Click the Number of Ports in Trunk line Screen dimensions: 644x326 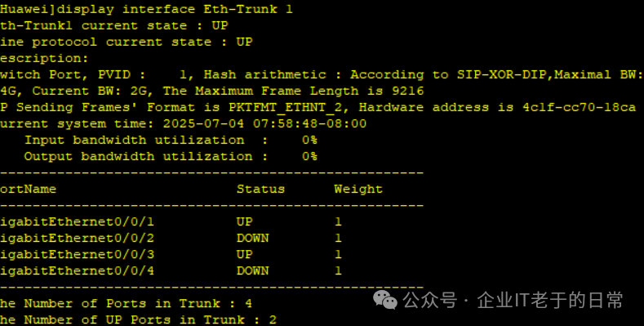(x=126, y=304)
